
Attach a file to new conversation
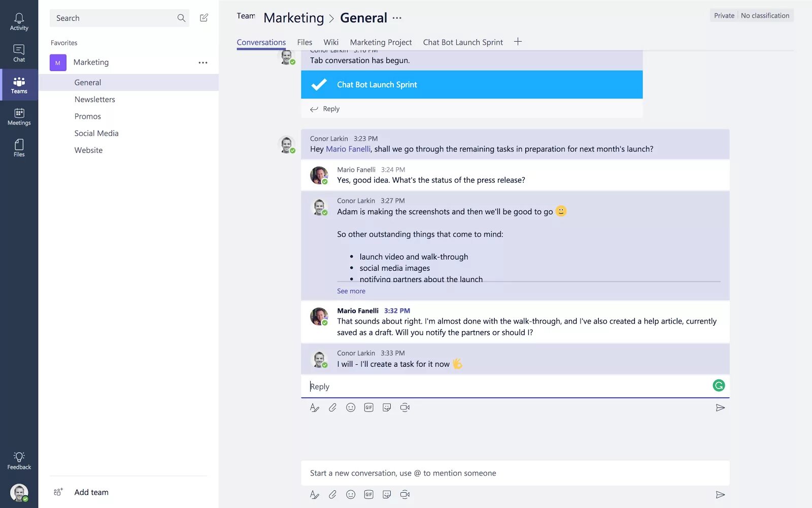click(x=332, y=494)
